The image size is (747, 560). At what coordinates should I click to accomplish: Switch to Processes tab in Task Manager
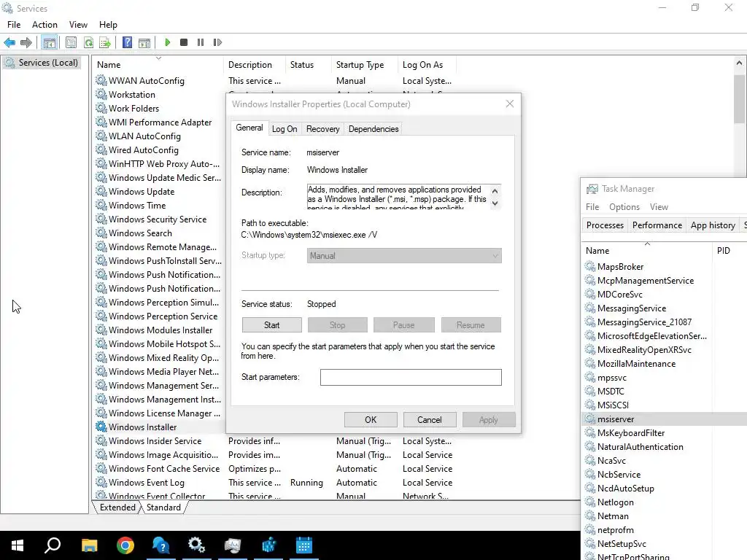tap(605, 225)
